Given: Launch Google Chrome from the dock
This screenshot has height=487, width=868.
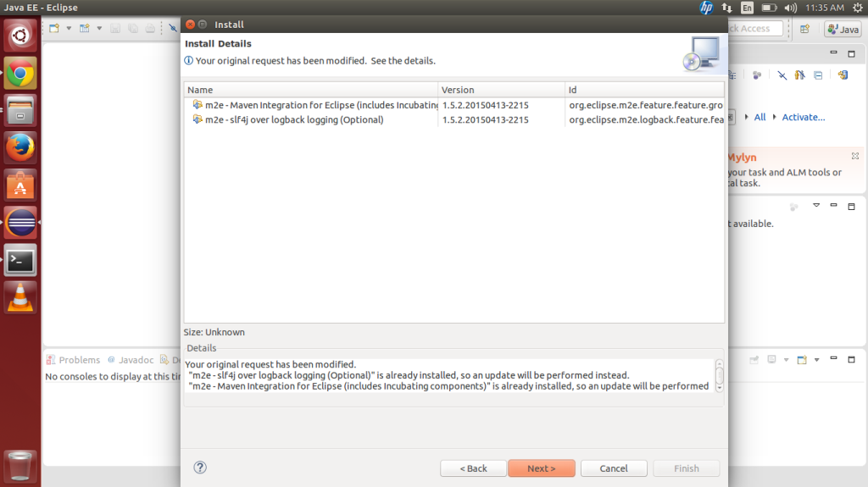Looking at the screenshot, I should pyautogui.click(x=20, y=73).
